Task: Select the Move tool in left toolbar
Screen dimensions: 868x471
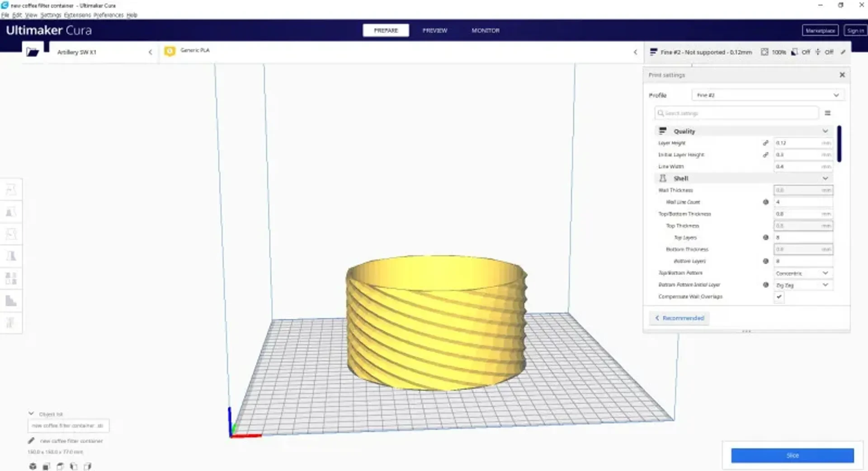Action: click(11, 189)
